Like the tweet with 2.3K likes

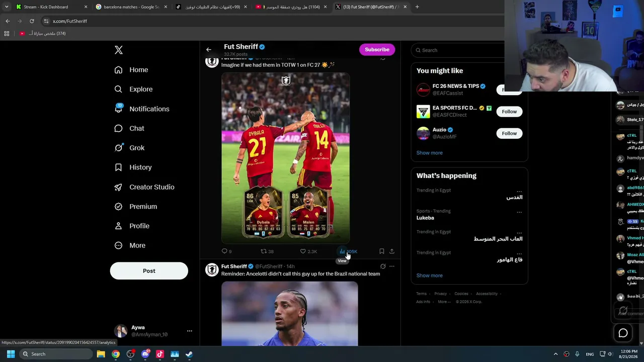click(308, 251)
